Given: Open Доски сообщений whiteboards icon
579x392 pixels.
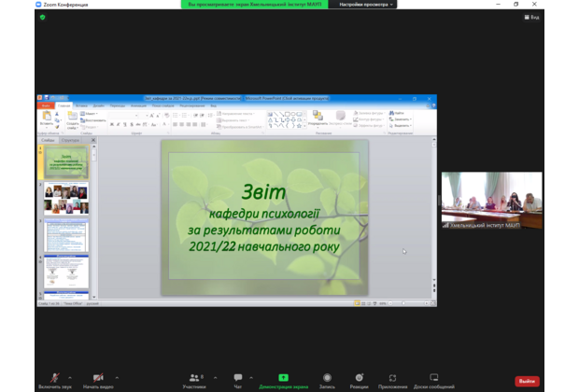Looking at the screenshot, I should click(434, 378).
